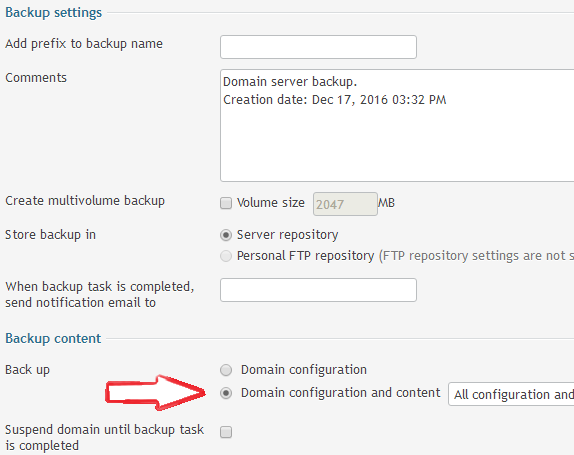Open the All configuration and content dropdown
Viewport: 574px width, 455px height.
pos(511,394)
